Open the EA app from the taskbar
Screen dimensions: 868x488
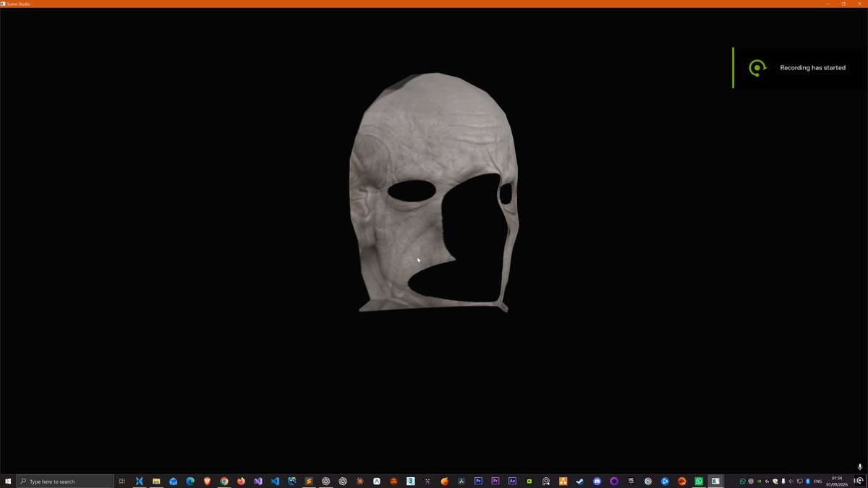click(x=682, y=481)
